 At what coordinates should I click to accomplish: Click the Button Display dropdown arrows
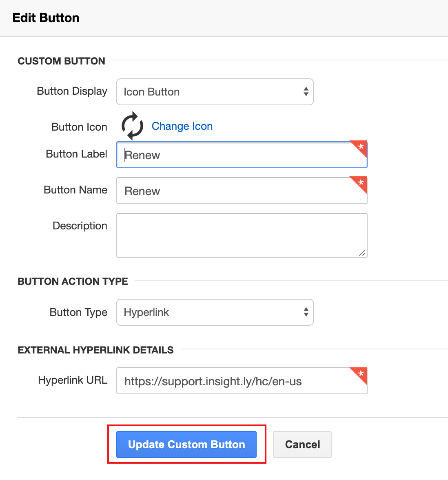coord(306,91)
